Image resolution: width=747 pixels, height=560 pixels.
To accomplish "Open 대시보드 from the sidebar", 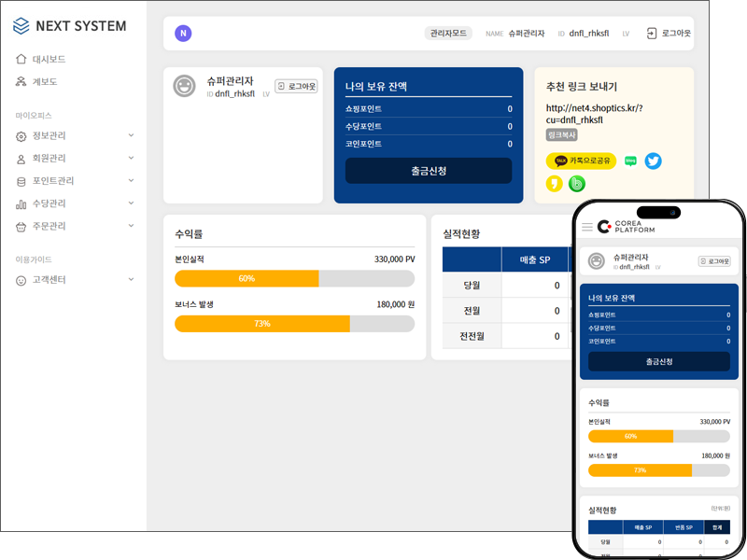I will (49, 59).
